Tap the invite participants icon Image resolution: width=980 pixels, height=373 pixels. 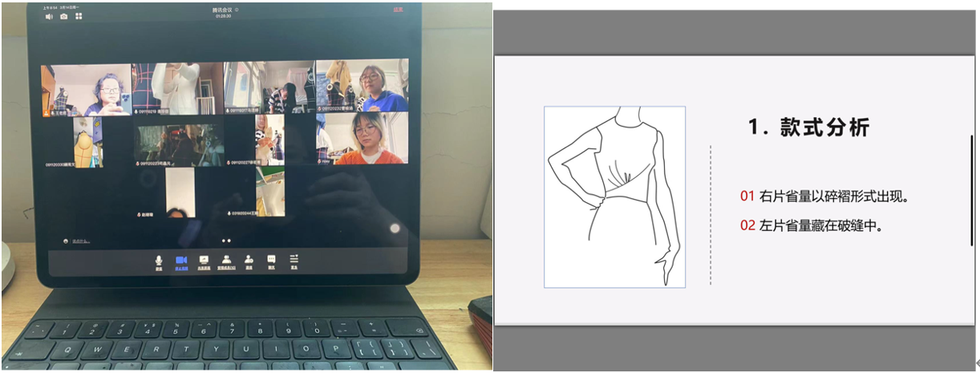pos(249,261)
